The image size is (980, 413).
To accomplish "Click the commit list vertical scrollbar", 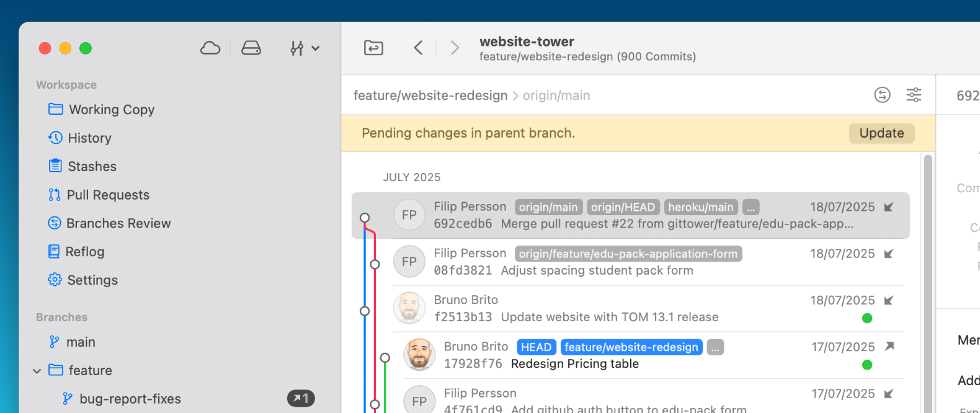I will [928, 279].
